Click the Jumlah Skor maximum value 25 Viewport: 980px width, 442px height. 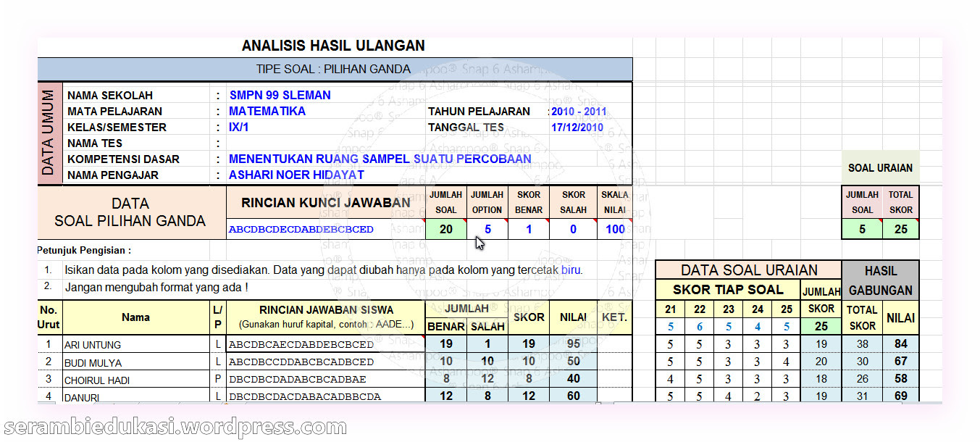point(821,326)
